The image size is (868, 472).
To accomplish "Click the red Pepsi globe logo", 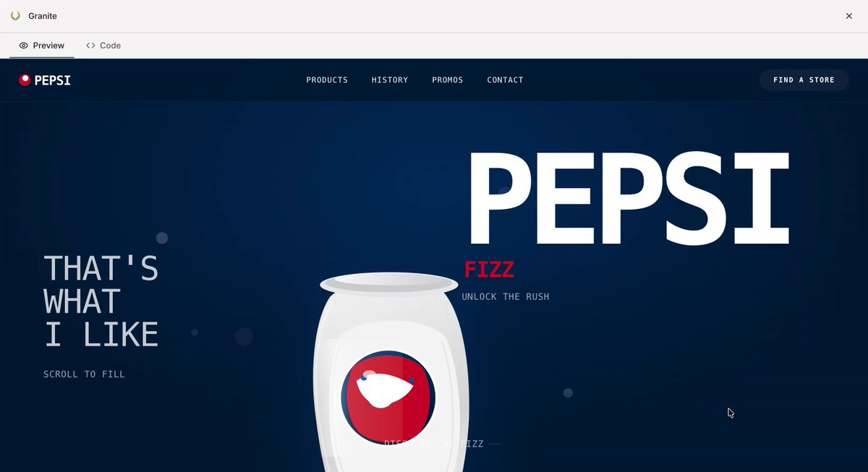I will [x=25, y=80].
